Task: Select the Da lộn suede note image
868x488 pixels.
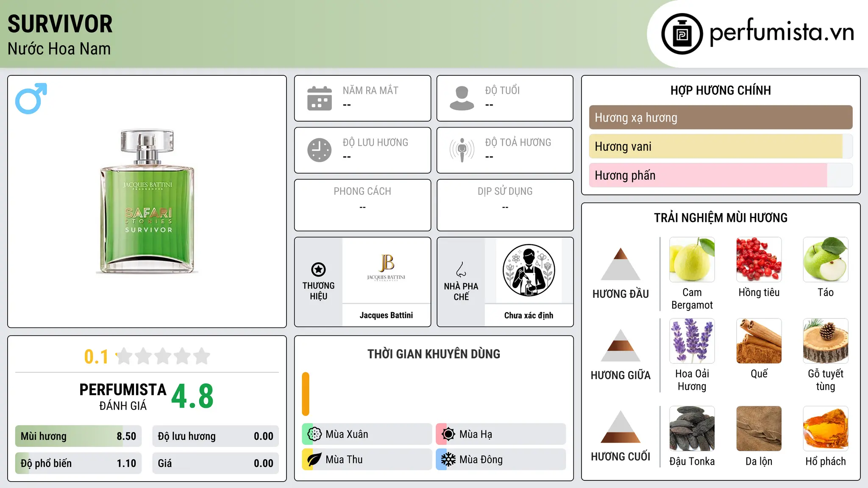Action: click(x=759, y=429)
